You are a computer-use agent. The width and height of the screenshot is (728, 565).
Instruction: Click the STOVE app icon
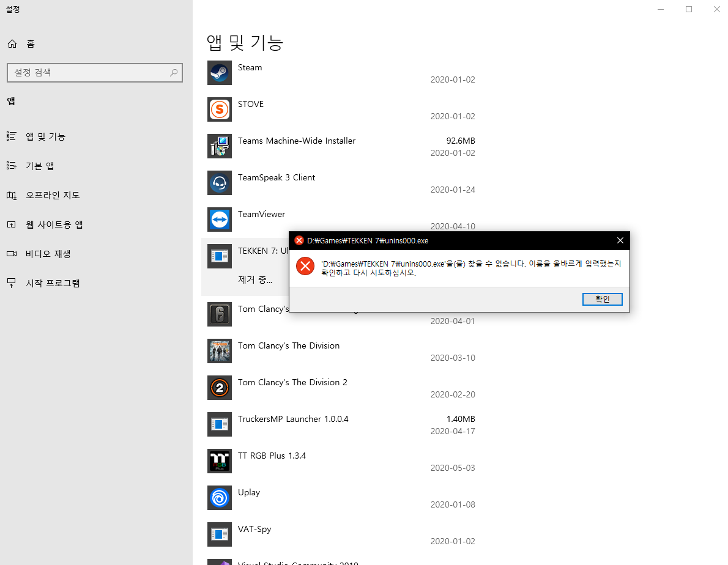tap(219, 109)
